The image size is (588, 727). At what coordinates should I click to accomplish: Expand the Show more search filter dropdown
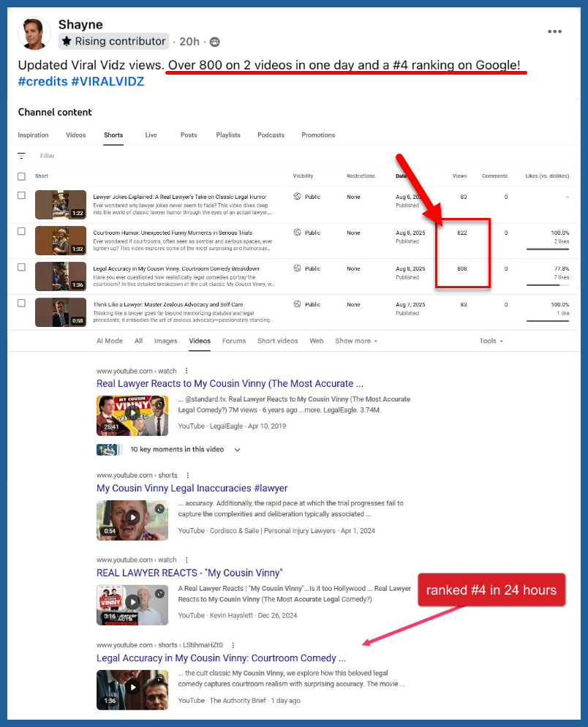point(356,341)
